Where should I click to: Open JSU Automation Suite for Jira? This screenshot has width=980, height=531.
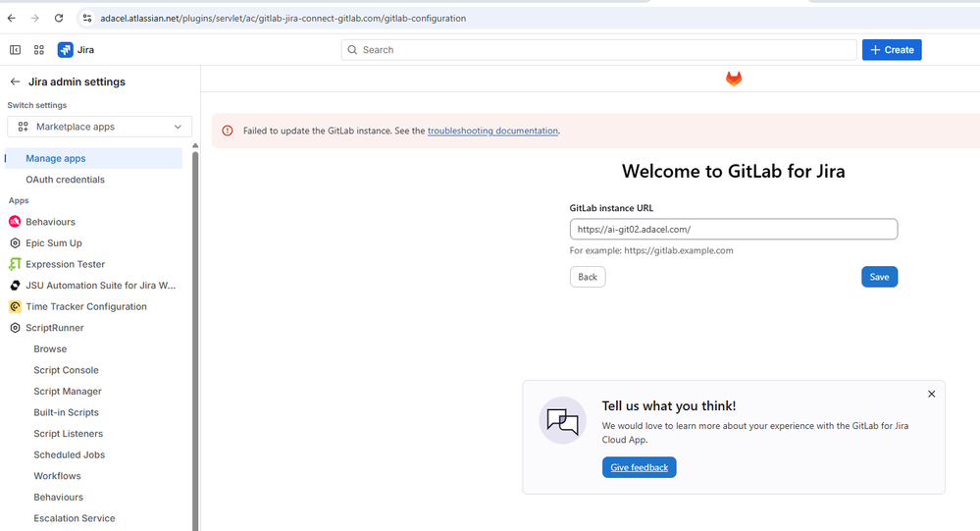[x=101, y=286]
